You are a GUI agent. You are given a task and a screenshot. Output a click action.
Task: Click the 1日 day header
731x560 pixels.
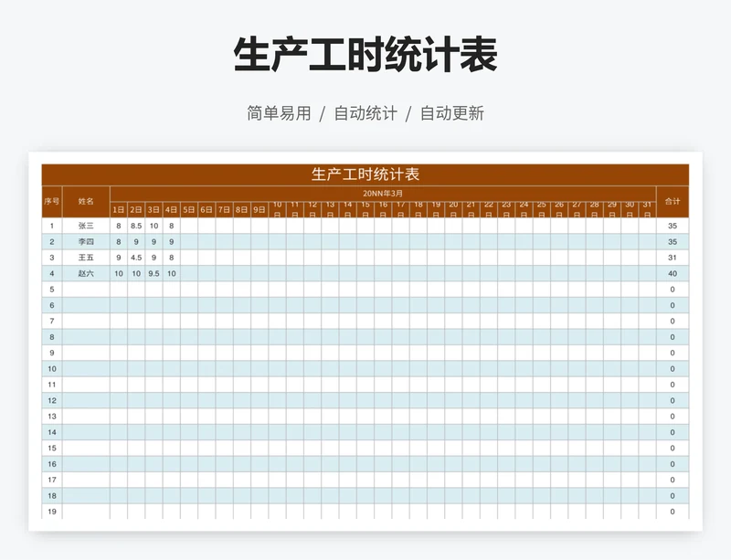(x=119, y=210)
